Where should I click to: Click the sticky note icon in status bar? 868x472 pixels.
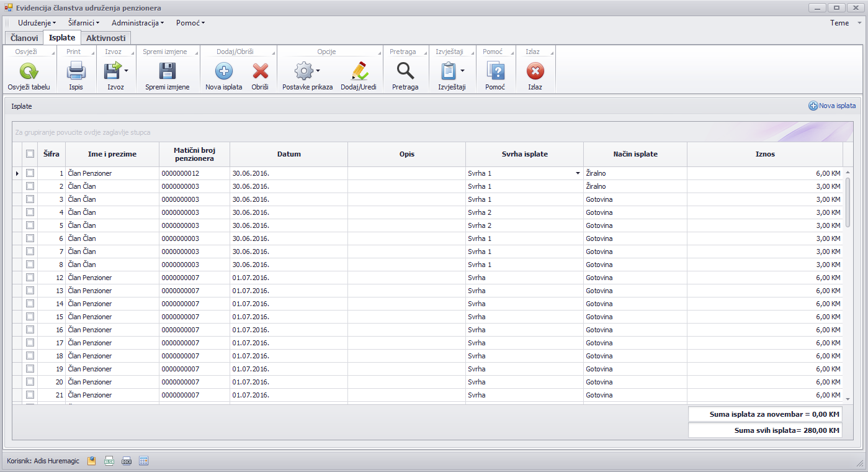(x=91, y=461)
